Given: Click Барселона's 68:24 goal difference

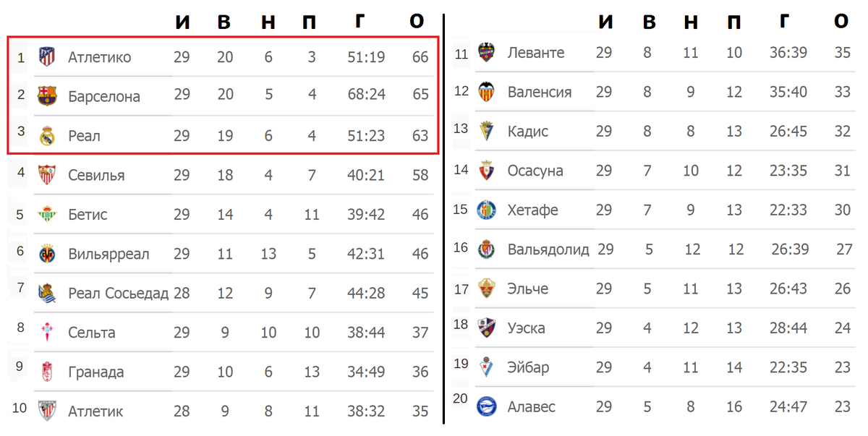Looking at the screenshot, I should point(367,95).
